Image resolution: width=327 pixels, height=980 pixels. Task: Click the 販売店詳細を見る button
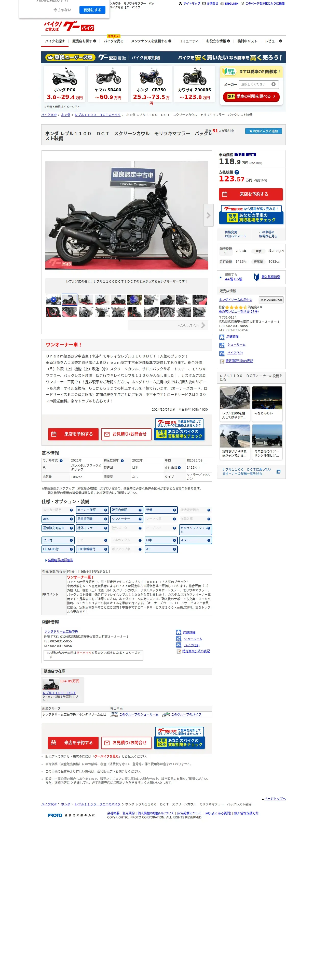[x=271, y=300]
